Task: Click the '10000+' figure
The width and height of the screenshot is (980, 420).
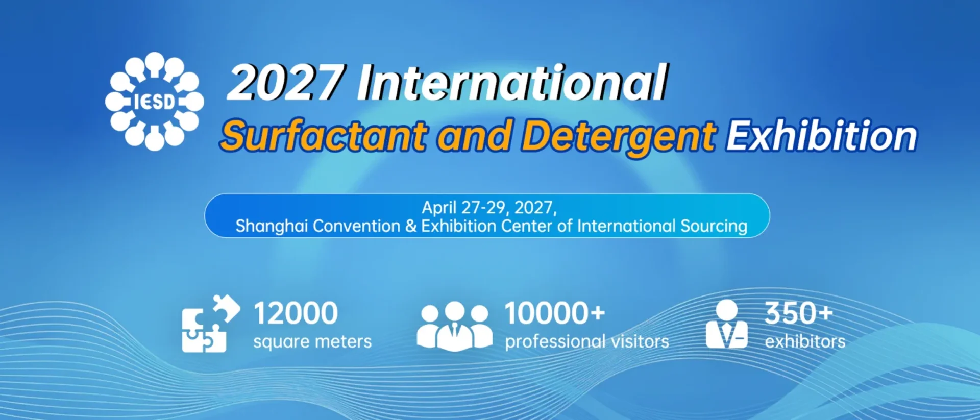Action: coord(555,313)
